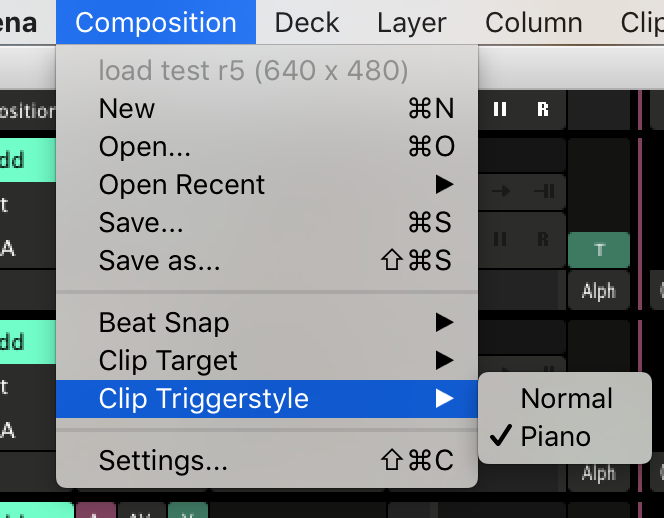Click the dimmed pause icon left of green T
The height and width of the screenshot is (518, 664).
(500, 238)
